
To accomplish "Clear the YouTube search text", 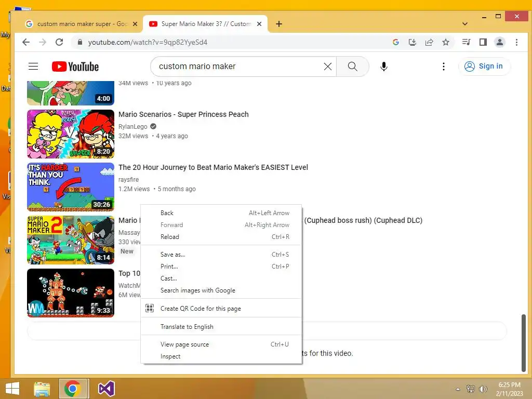I will (327, 66).
